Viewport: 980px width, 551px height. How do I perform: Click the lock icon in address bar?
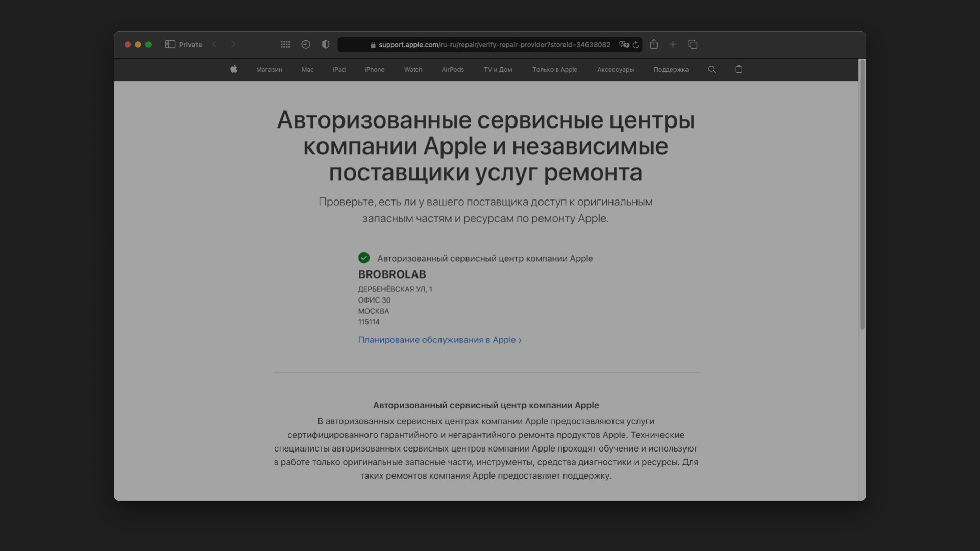tap(373, 45)
